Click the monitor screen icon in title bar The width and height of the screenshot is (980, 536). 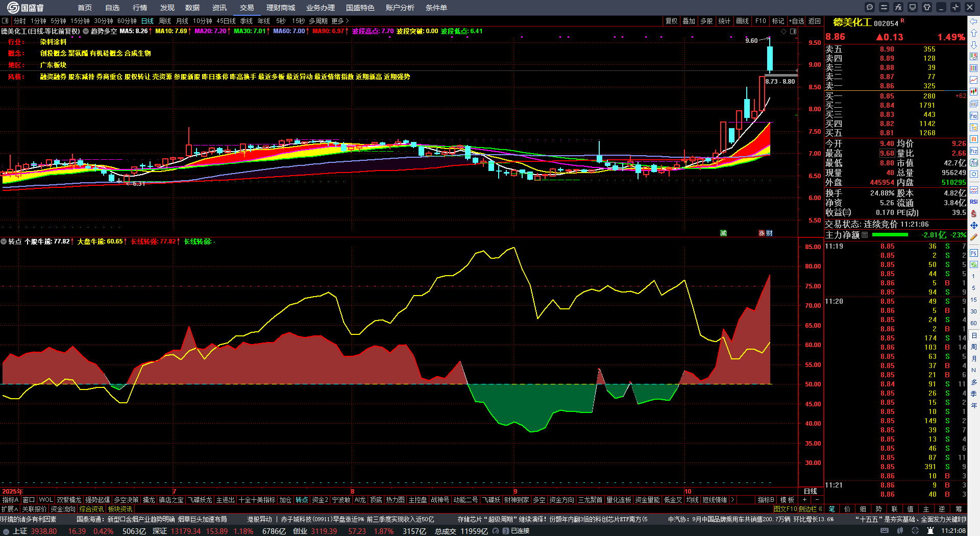click(x=913, y=7)
